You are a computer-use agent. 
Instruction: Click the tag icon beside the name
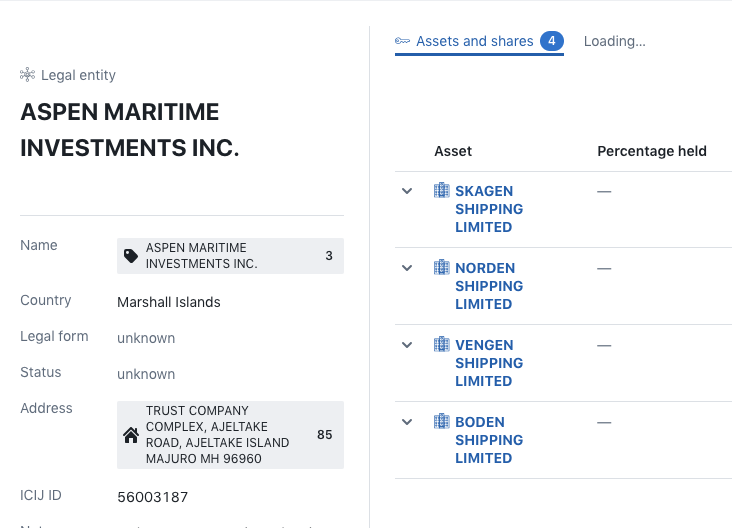(131, 256)
